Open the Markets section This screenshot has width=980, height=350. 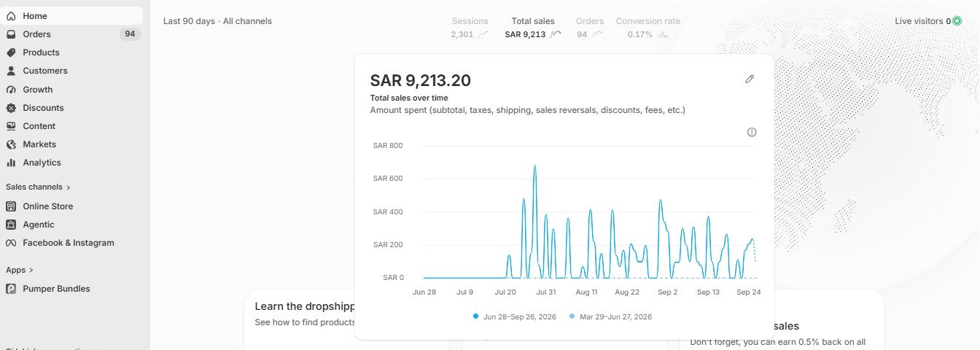click(71, 144)
